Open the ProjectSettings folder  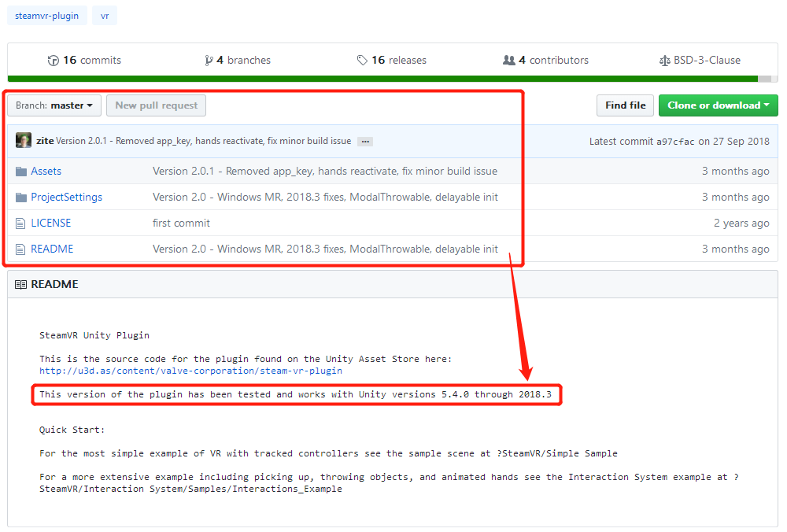coord(66,198)
